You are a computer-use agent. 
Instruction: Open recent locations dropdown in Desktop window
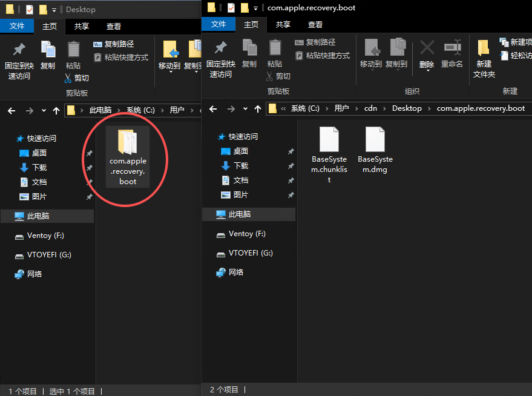click(44, 111)
